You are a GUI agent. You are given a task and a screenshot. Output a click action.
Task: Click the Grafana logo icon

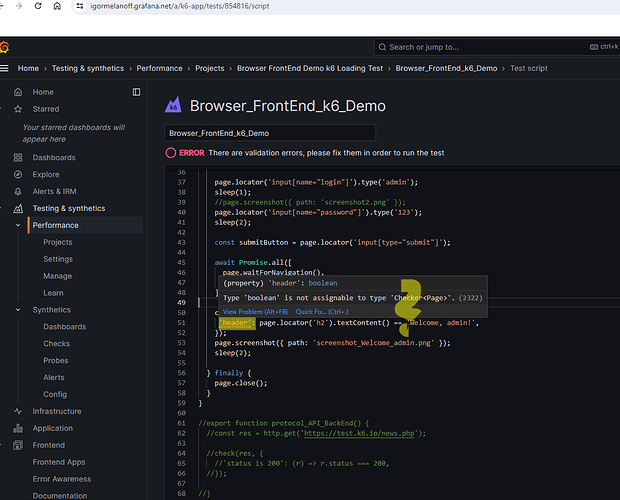(x=4, y=47)
